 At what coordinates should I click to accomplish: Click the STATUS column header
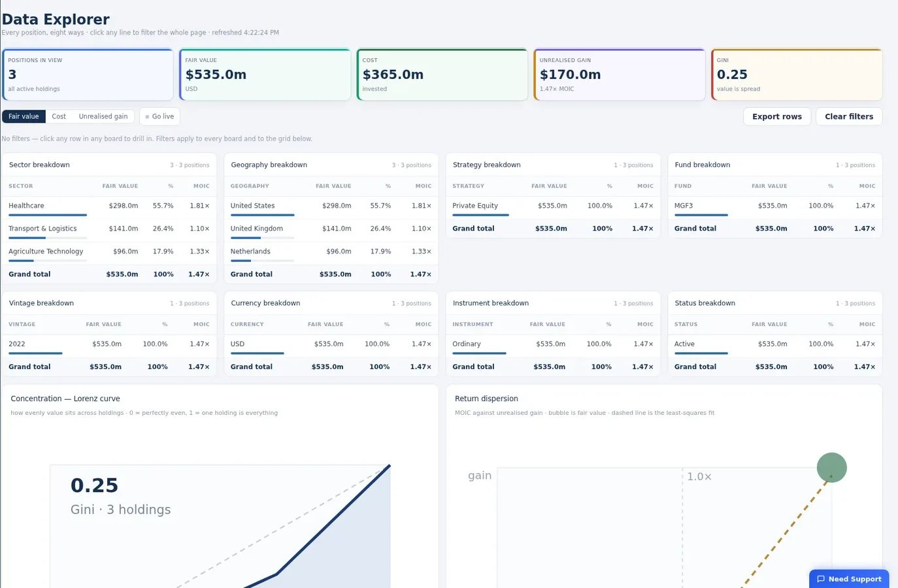pos(686,325)
